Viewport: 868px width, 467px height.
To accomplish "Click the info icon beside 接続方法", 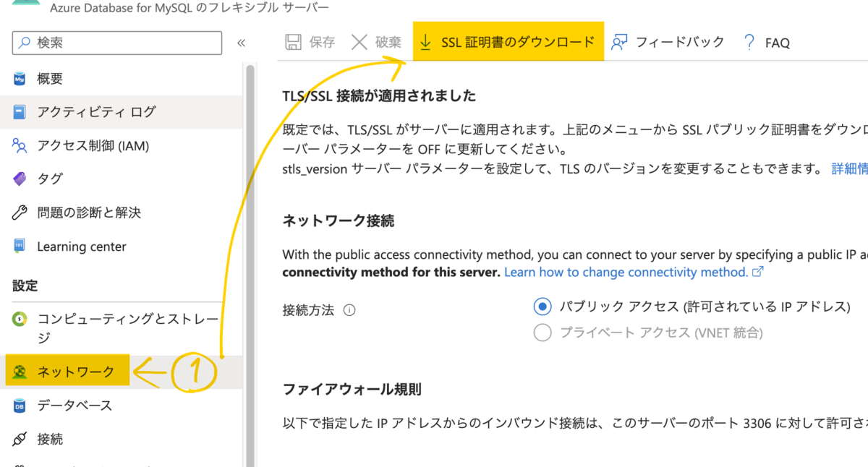I will click(349, 310).
